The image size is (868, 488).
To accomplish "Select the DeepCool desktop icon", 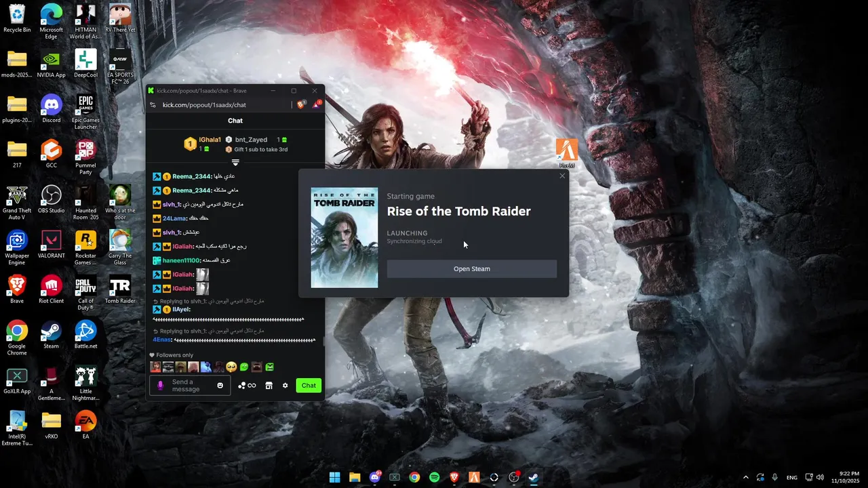I will tap(85, 64).
